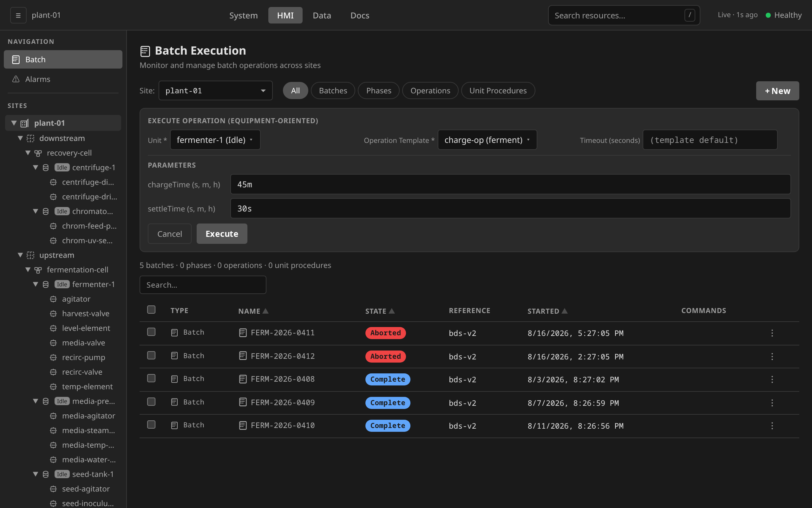
Task: Click the agitator equipment module icon
Action: tap(53, 299)
